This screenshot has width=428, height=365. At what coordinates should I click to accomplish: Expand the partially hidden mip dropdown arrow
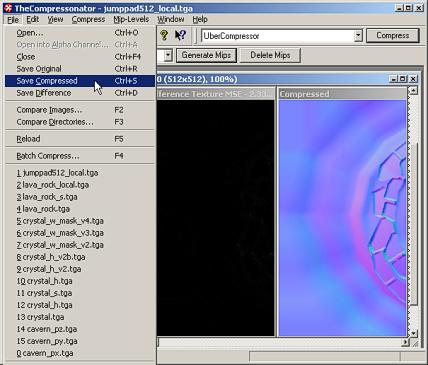tap(168, 55)
